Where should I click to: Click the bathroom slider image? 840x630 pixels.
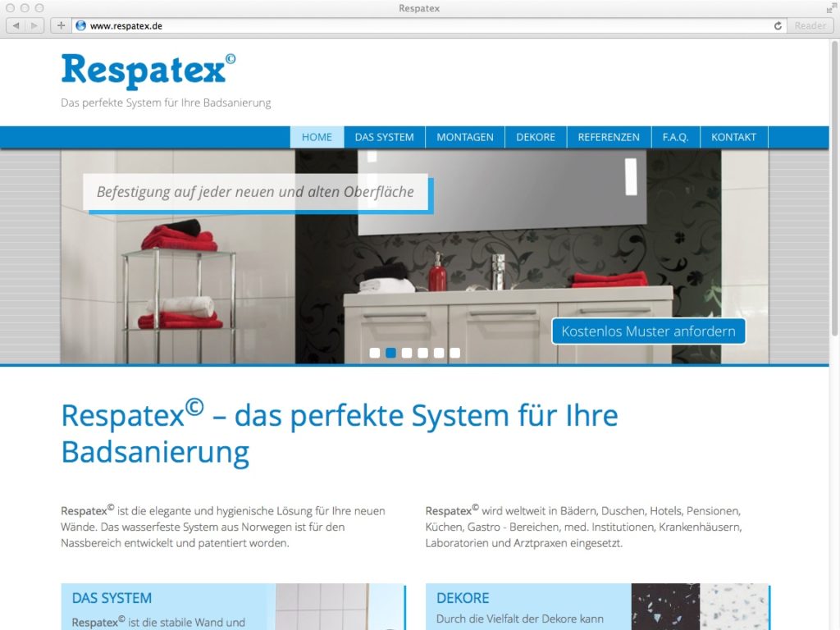(x=414, y=257)
